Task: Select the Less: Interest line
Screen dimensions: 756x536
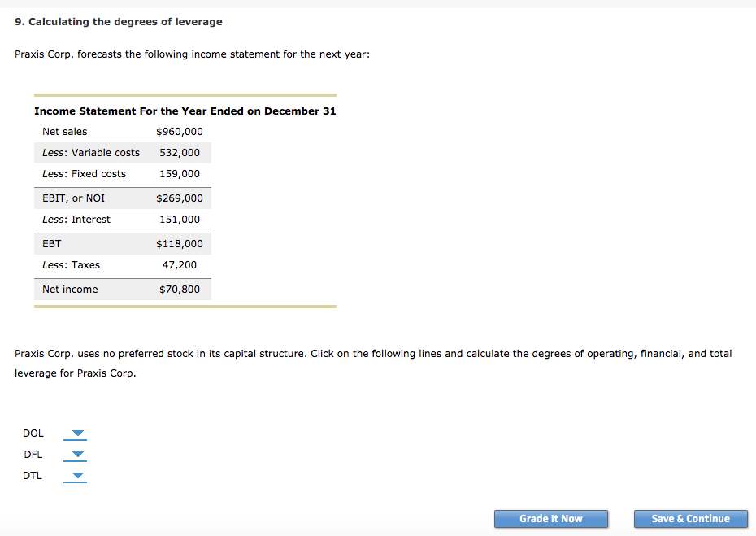Action: pyautogui.click(x=76, y=219)
